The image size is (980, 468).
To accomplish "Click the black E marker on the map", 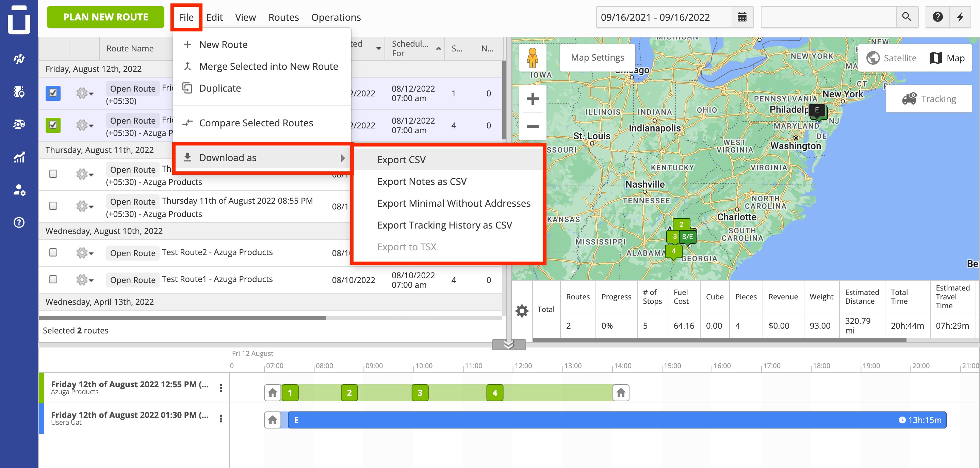I will pos(816,110).
